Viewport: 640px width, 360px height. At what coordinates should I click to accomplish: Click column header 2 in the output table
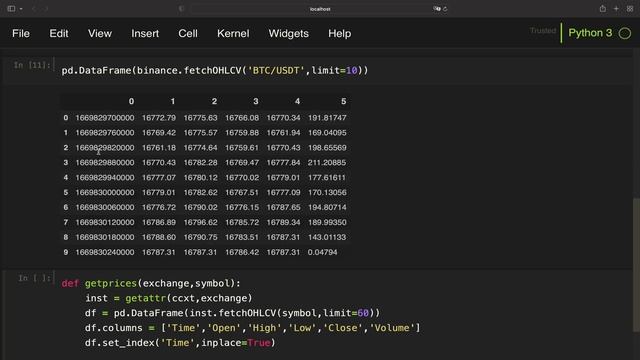tap(214, 101)
